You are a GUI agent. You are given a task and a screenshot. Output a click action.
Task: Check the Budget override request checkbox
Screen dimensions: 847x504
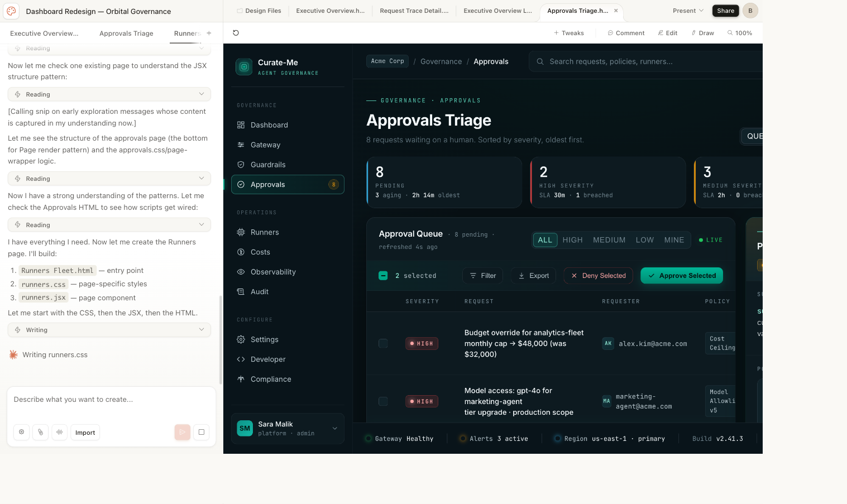(x=383, y=343)
